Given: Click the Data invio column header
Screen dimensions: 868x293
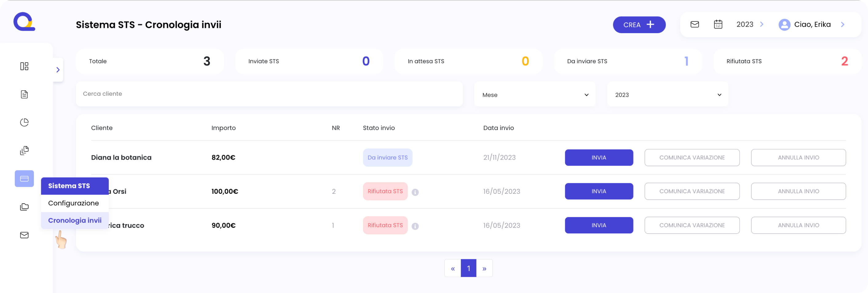Looking at the screenshot, I should click(x=498, y=128).
